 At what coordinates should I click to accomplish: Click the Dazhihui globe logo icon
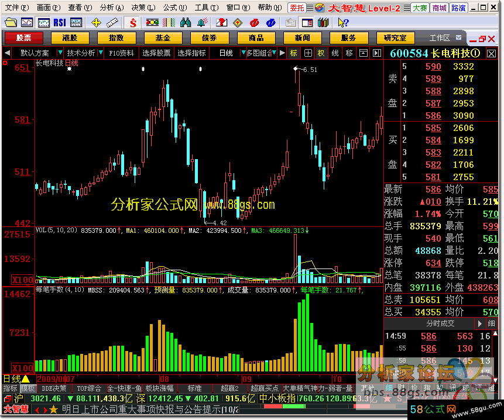(319, 8)
